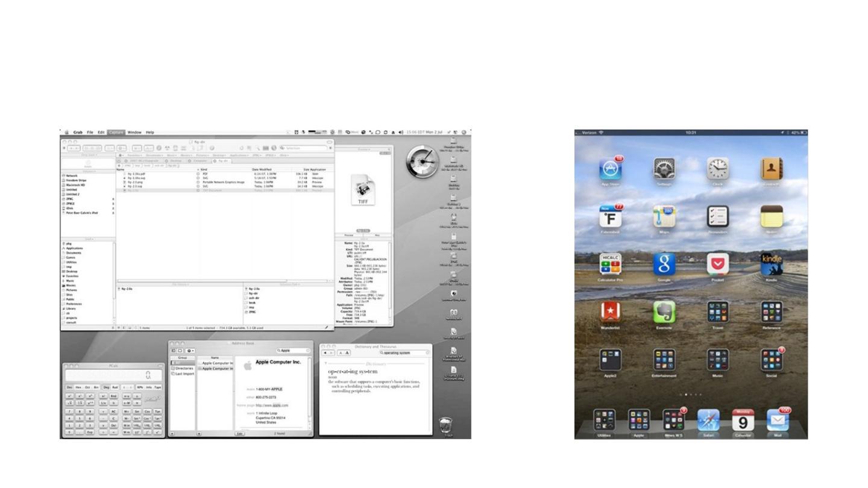Open the Edit menu in menu bar
Screen dimensions: 868x488
pos(101,132)
